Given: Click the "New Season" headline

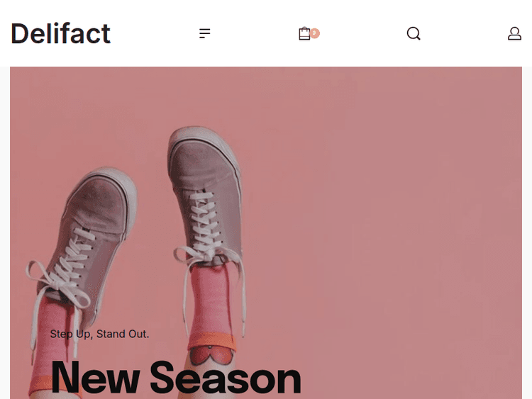Looking at the screenshot, I should tap(176, 377).
